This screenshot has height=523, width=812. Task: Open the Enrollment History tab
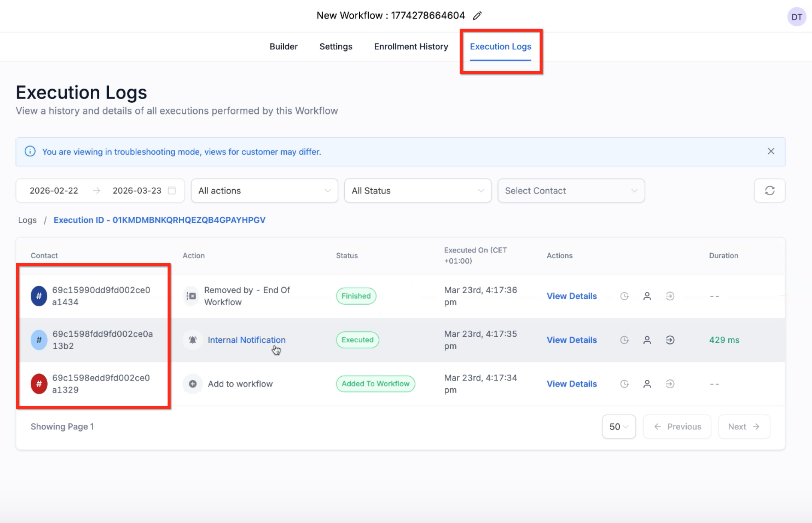pyautogui.click(x=411, y=47)
